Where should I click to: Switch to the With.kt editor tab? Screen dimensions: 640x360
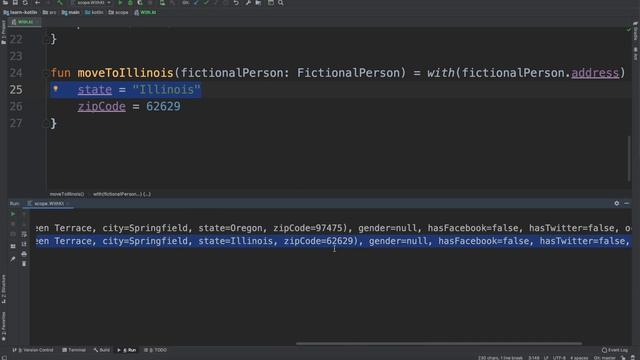tap(24, 22)
